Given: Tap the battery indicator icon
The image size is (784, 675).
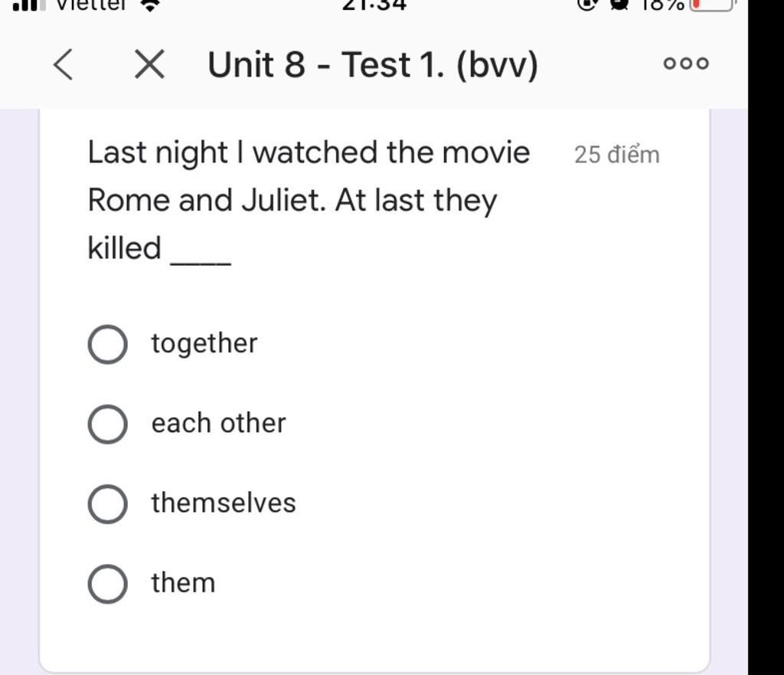Looking at the screenshot, I should coord(713,5).
